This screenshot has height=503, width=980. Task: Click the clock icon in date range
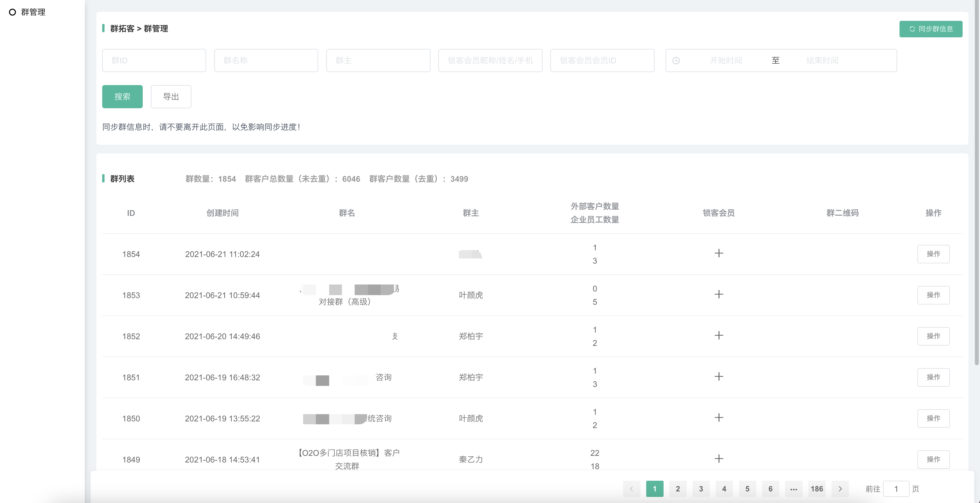click(x=676, y=60)
